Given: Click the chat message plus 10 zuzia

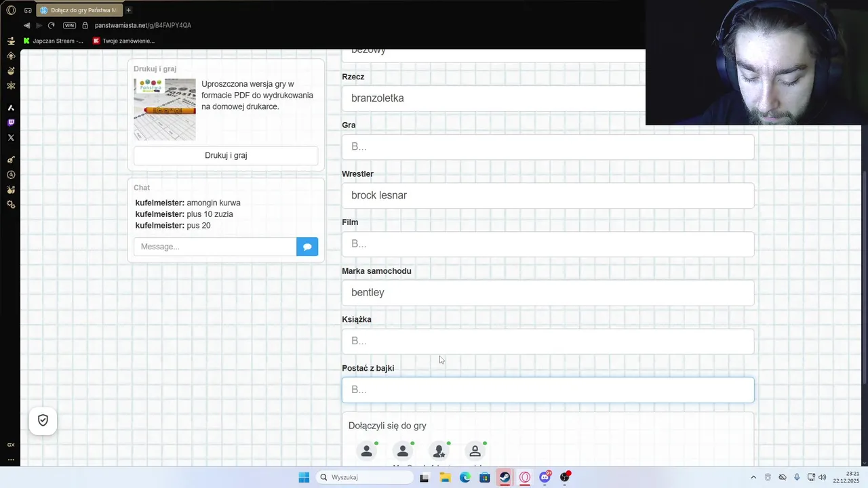Looking at the screenshot, I should [184, 214].
